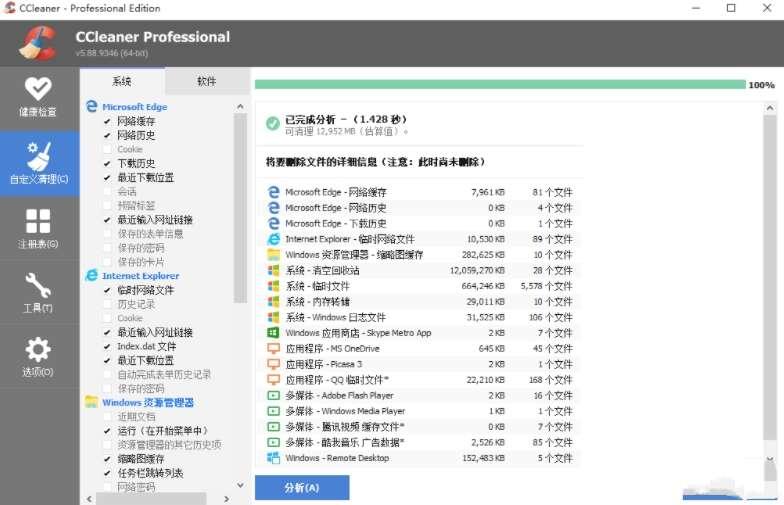
Task: Click tree horizontal scroll right arrow
Action: click(x=226, y=498)
